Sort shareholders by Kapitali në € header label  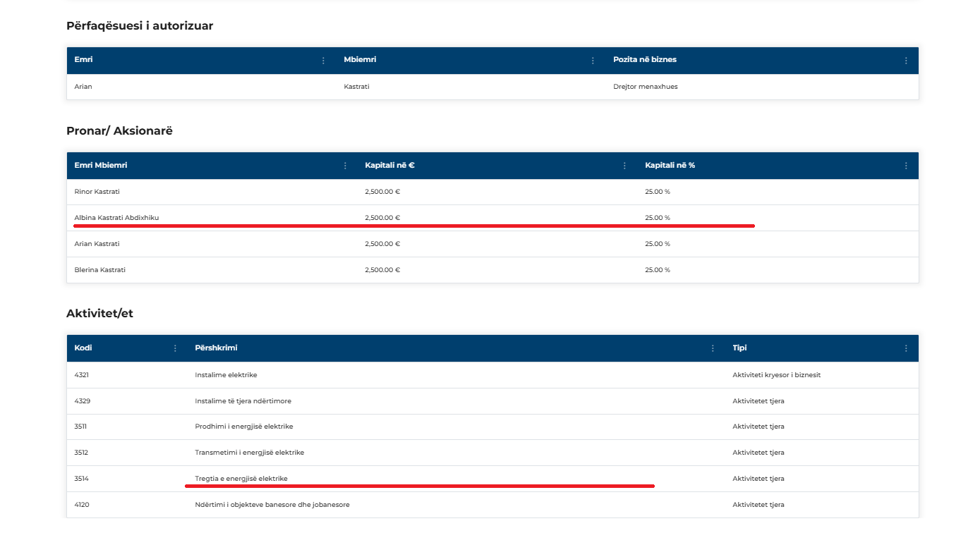pyautogui.click(x=389, y=166)
